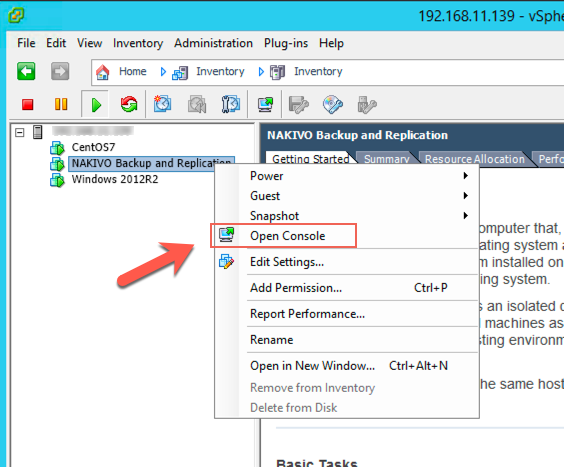Choose Report Performance... from context menu

pos(347,314)
